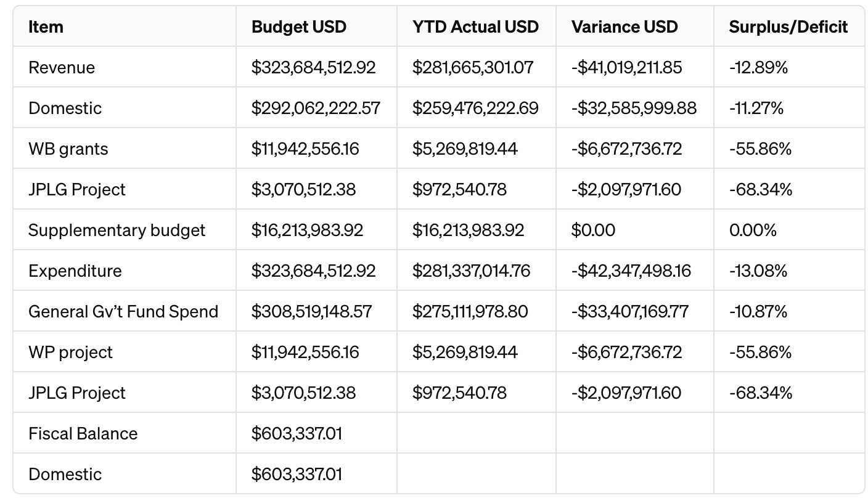Select the "Revenue" row label
The width and height of the screenshot is (868, 498).
pyautogui.click(x=62, y=67)
